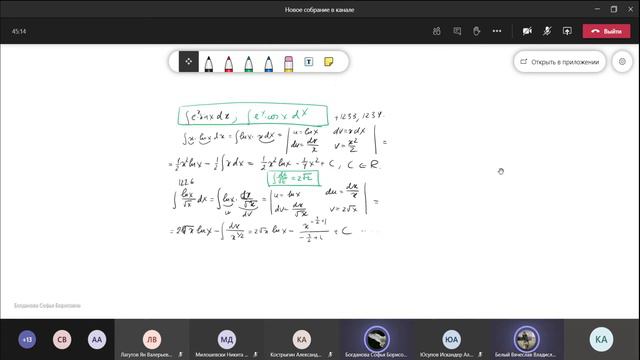Select the Белый Вячеслав participant tile
This screenshot has width=640, height=360.
pos(527,340)
